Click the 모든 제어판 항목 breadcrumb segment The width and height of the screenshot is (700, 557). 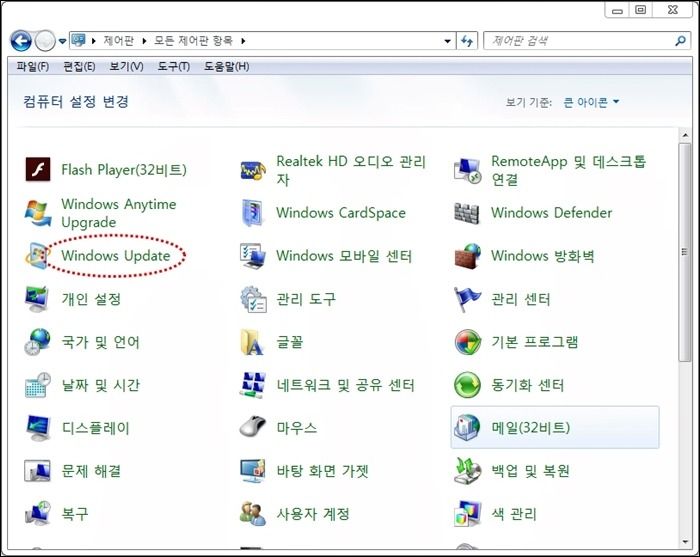pyautogui.click(x=193, y=41)
